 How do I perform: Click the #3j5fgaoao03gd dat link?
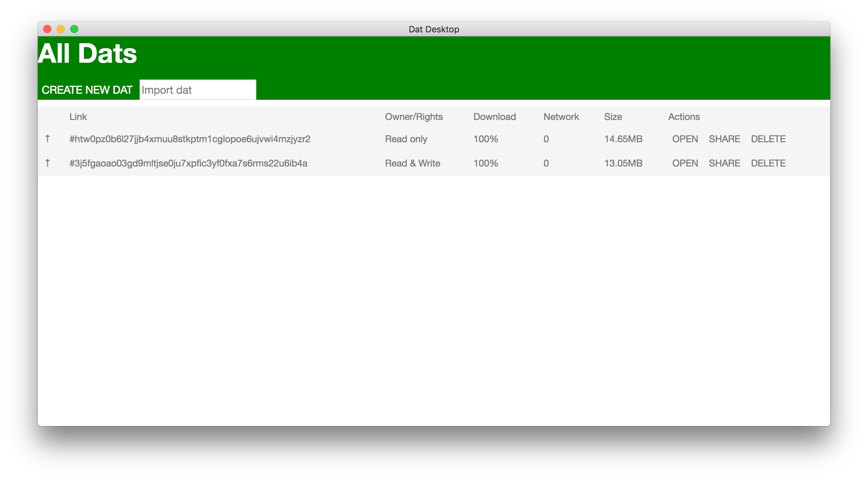pos(188,163)
